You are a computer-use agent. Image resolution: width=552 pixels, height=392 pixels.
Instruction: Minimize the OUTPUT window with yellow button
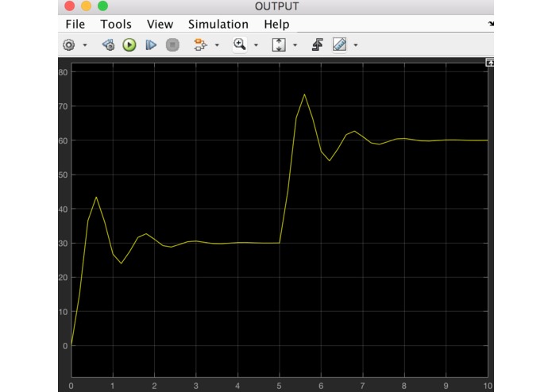point(87,6)
